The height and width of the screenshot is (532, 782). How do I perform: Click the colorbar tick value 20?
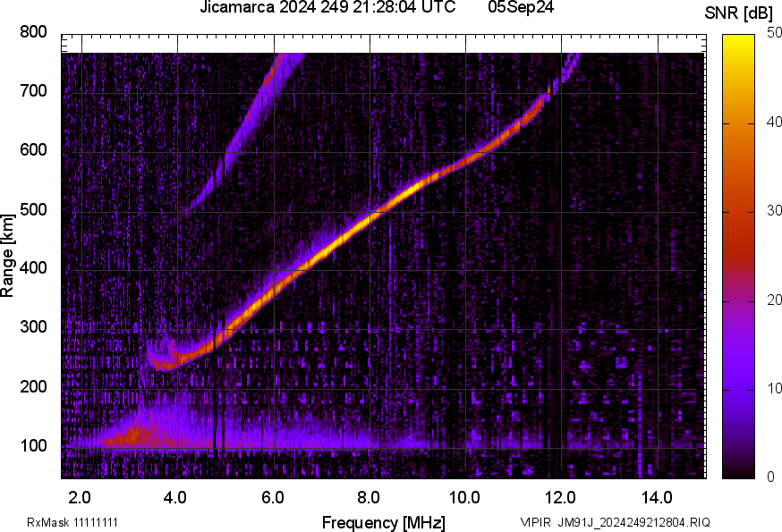774,300
